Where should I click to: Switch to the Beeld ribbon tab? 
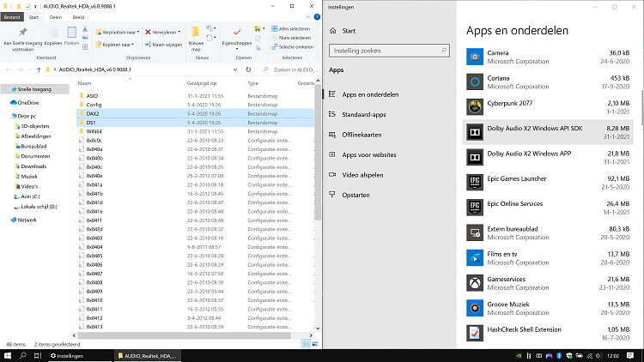(78, 17)
